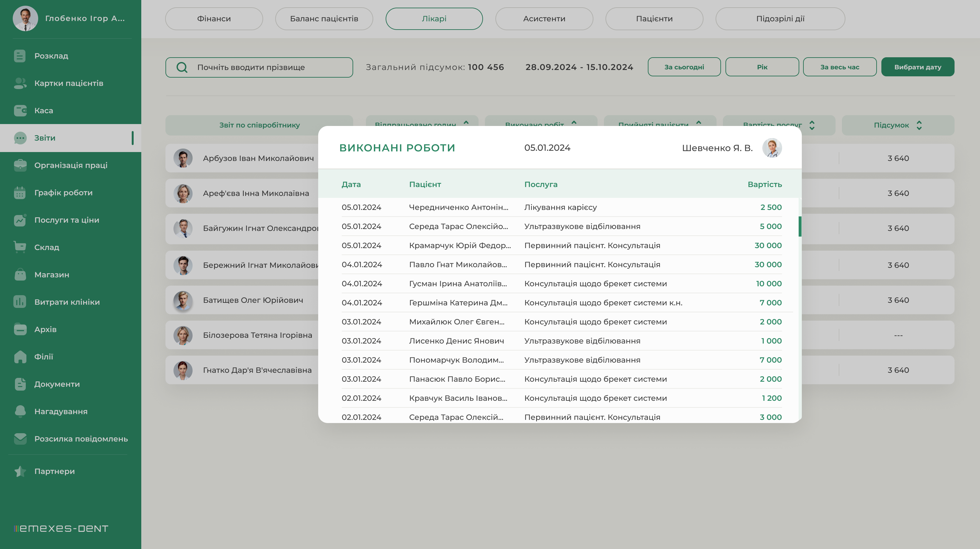Click the Лікування карієсу service row

pos(562,207)
